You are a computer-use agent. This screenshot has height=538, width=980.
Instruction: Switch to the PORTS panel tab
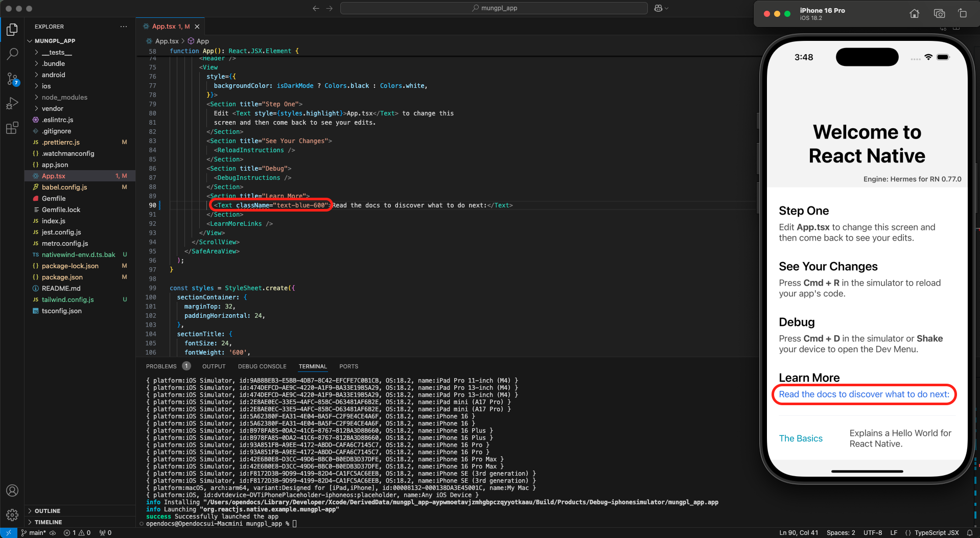click(348, 366)
